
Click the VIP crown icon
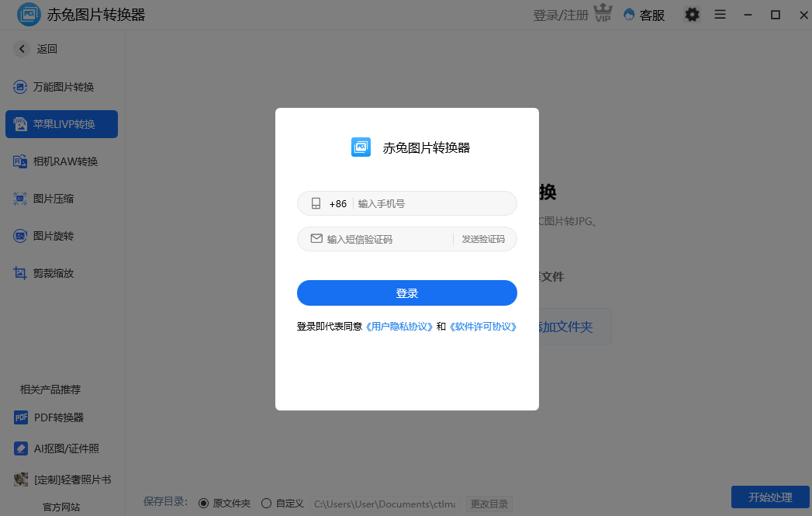pyautogui.click(x=603, y=13)
